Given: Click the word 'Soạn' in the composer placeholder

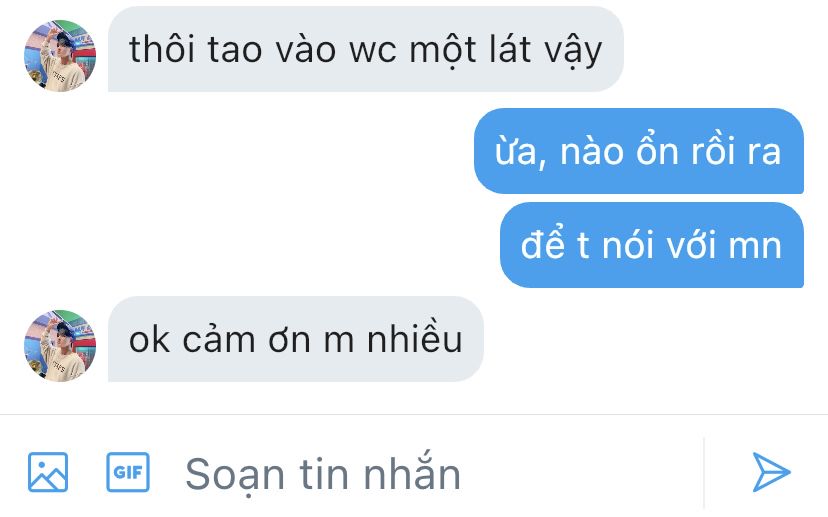Looking at the screenshot, I should 236,476.
